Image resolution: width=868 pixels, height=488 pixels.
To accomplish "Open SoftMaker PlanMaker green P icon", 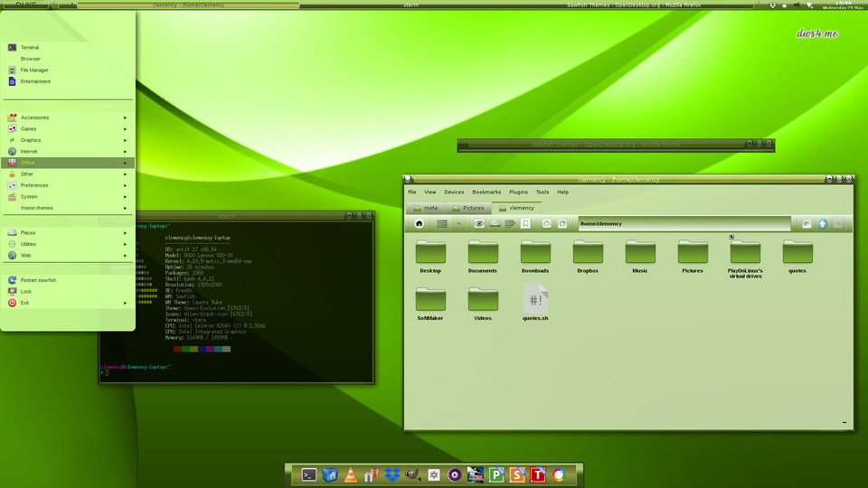I will (496, 474).
